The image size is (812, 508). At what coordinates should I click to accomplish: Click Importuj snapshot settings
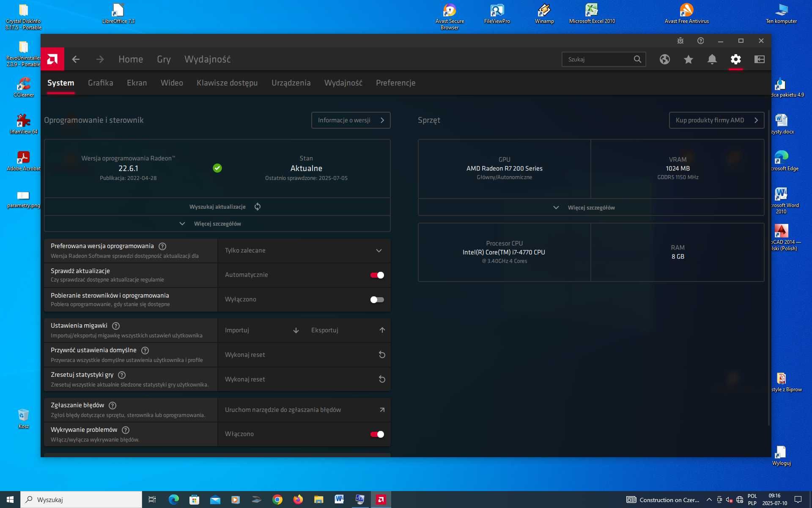pyautogui.click(x=261, y=330)
